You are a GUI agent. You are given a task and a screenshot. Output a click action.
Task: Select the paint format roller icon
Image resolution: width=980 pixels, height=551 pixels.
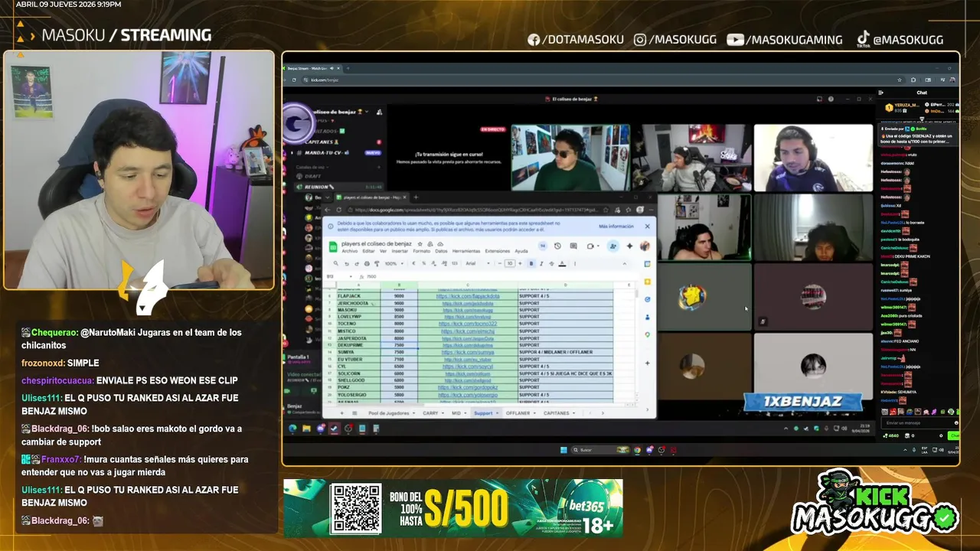click(377, 263)
